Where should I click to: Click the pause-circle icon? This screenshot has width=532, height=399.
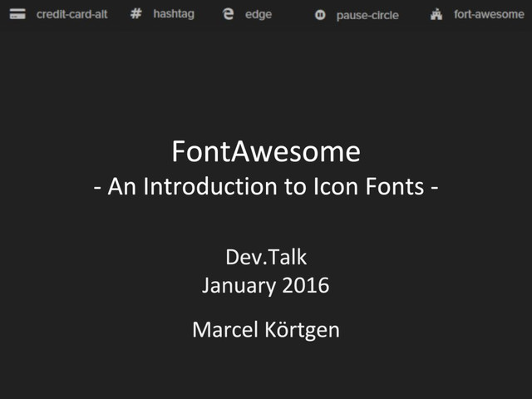[320, 15]
